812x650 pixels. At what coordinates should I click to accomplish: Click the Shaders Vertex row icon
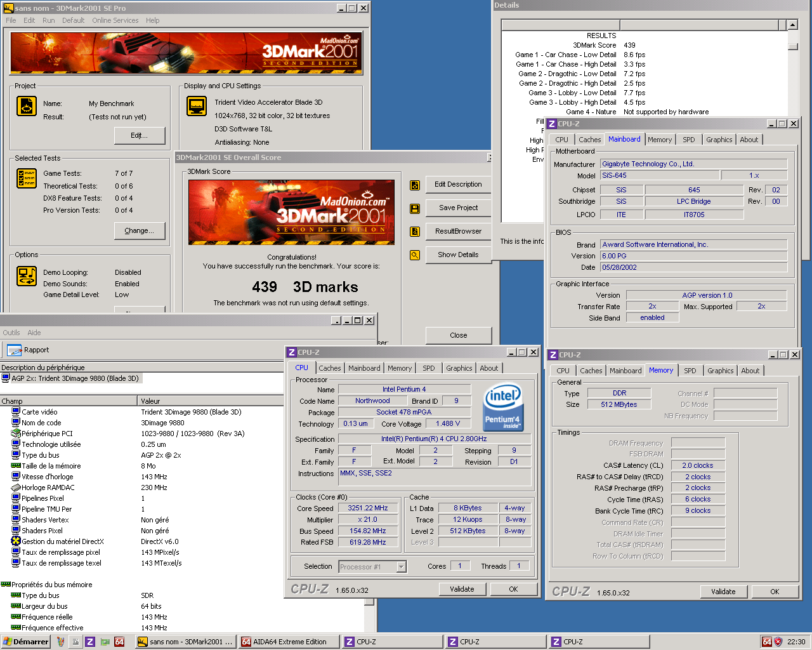click(16, 520)
